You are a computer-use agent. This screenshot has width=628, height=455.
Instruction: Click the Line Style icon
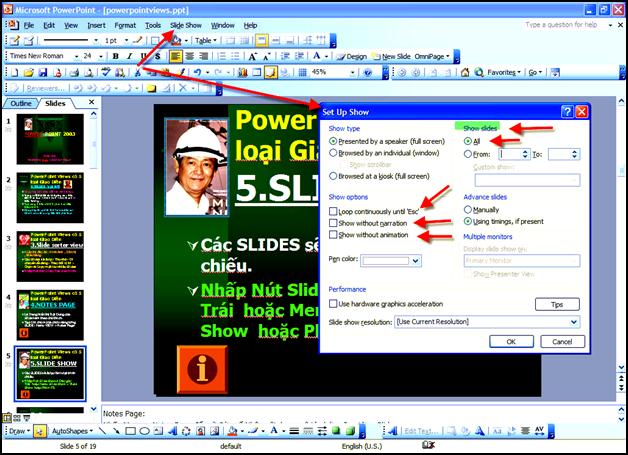click(x=294, y=431)
